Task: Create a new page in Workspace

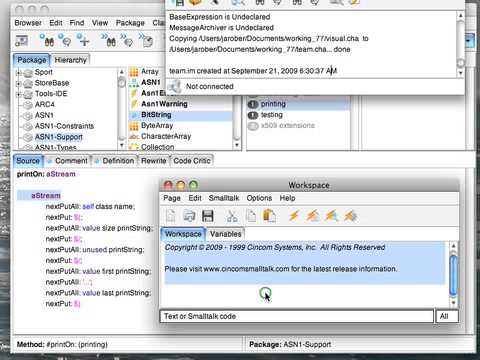Action: [x=171, y=216]
